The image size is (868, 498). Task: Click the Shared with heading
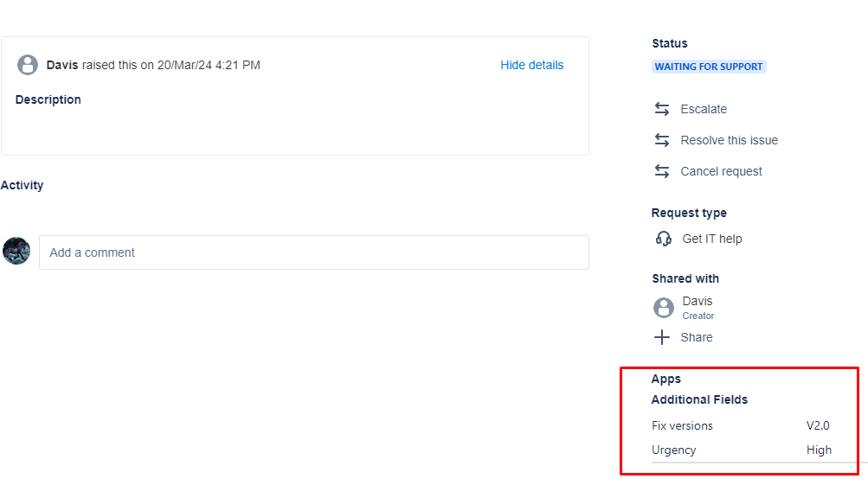685,278
